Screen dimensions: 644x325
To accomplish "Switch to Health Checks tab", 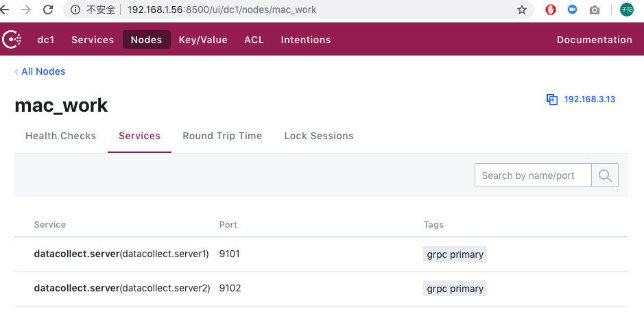I will point(60,136).
